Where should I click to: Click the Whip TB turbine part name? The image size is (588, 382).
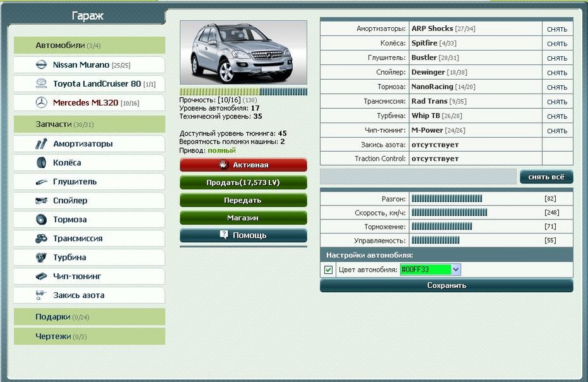[426, 116]
